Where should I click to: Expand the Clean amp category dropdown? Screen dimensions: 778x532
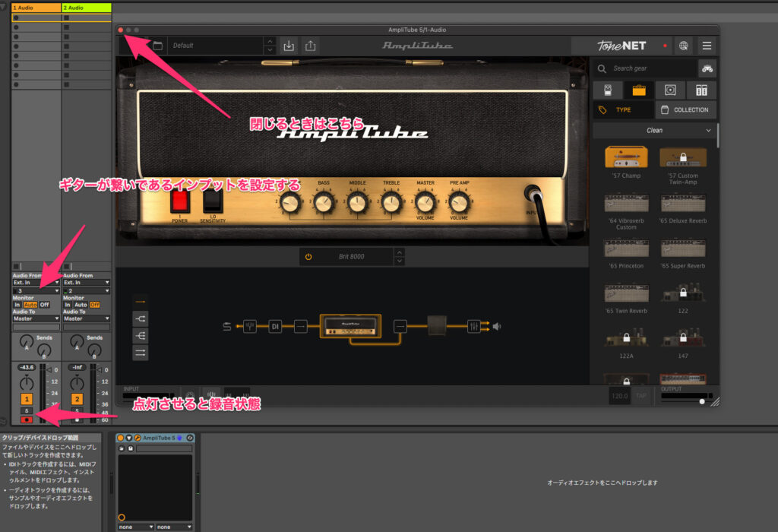click(654, 131)
